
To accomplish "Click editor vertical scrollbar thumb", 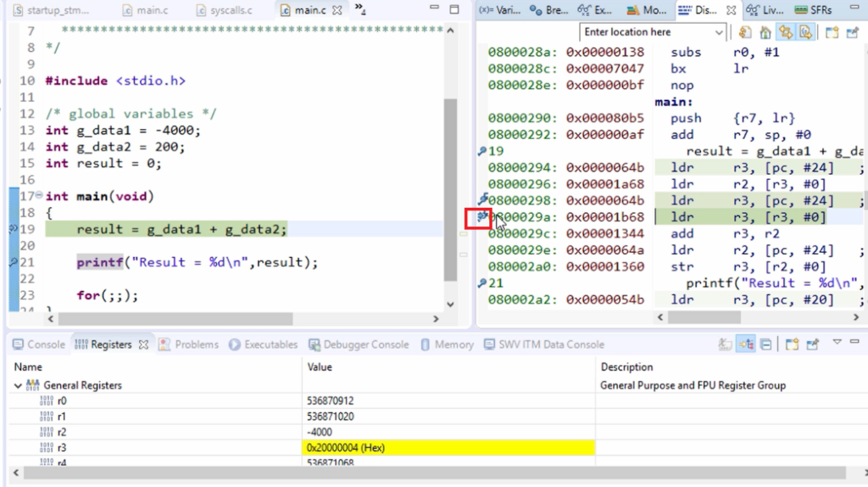I will (x=451, y=189).
